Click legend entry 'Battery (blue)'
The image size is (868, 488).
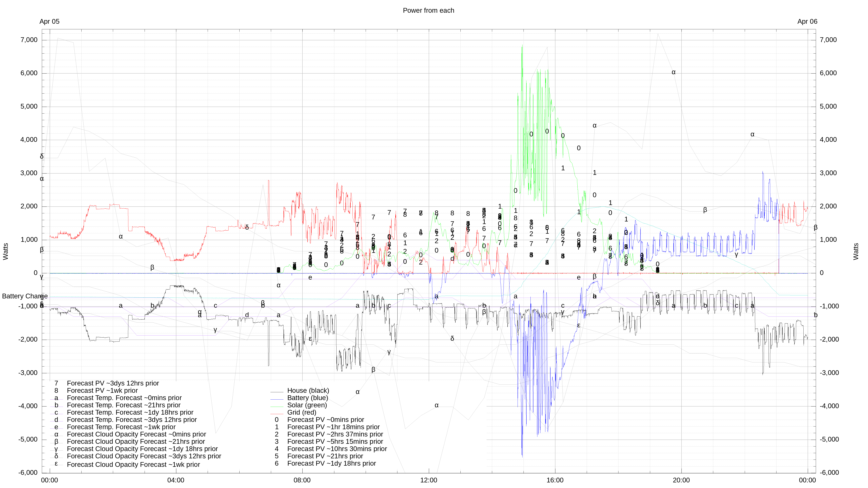[307, 398]
